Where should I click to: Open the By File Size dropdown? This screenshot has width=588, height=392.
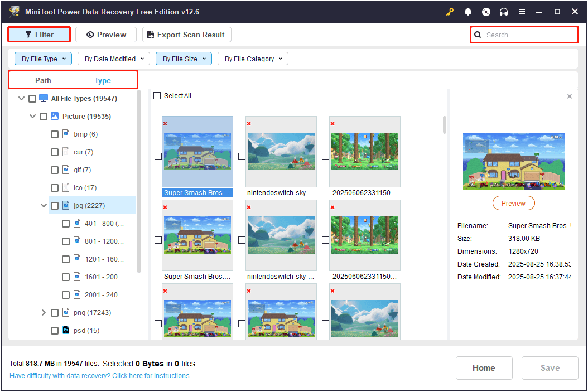click(x=184, y=59)
